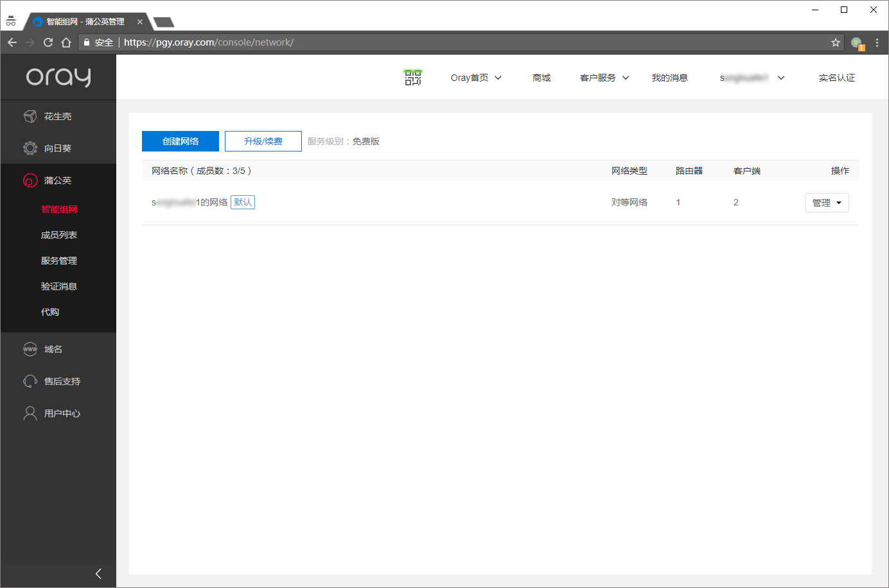Select the 智能组网 - 蒲公英管理 browser tab
The height and width of the screenshot is (588, 889).
(x=85, y=22)
